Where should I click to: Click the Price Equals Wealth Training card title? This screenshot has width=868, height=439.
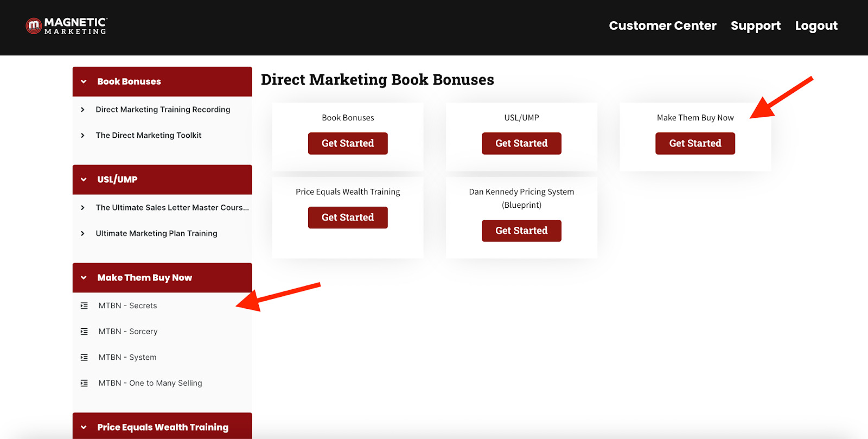coord(348,192)
